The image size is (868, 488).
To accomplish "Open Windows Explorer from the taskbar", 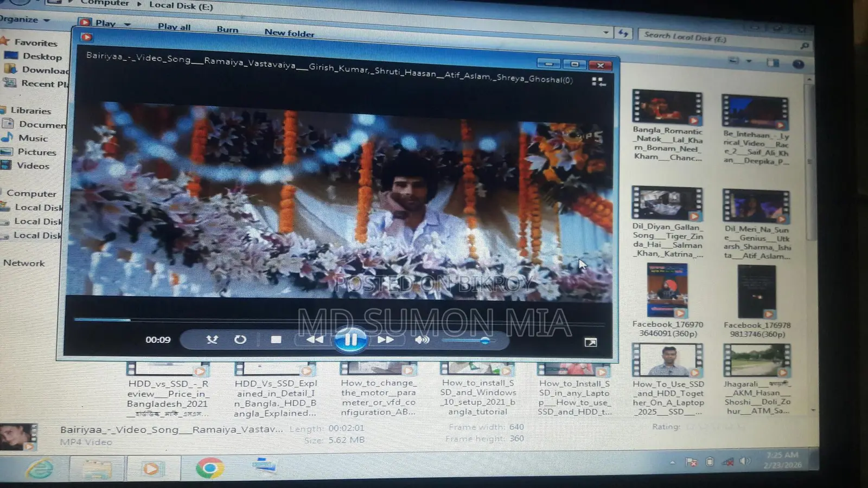I will pyautogui.click(x=97, y=469).
